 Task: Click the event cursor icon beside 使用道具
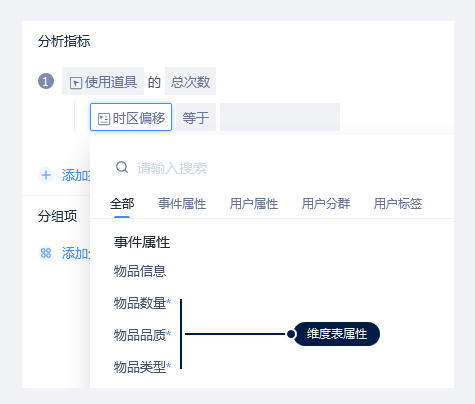coord(76,83)
